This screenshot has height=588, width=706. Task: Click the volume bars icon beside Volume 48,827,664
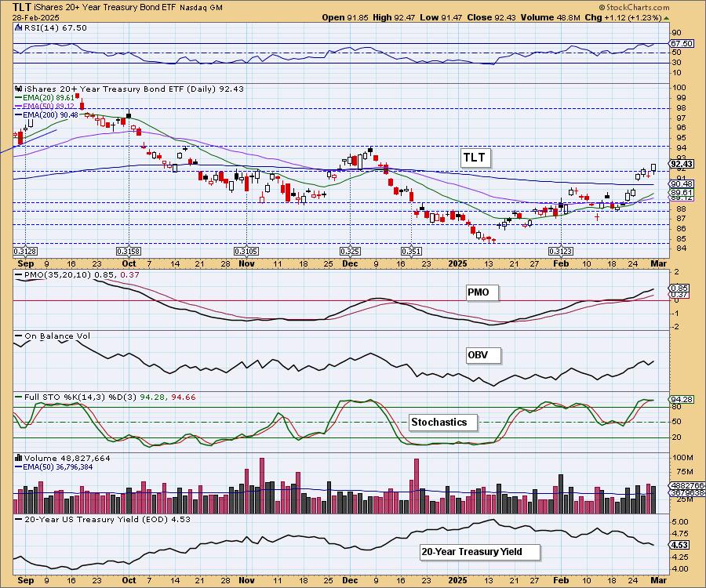(19, 458)
